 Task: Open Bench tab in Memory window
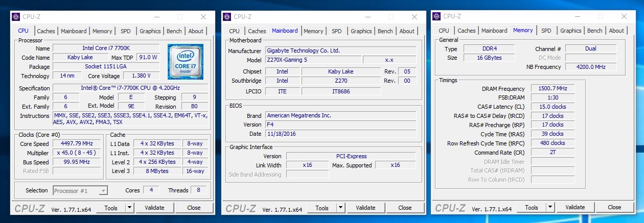[x=595, y=31]
